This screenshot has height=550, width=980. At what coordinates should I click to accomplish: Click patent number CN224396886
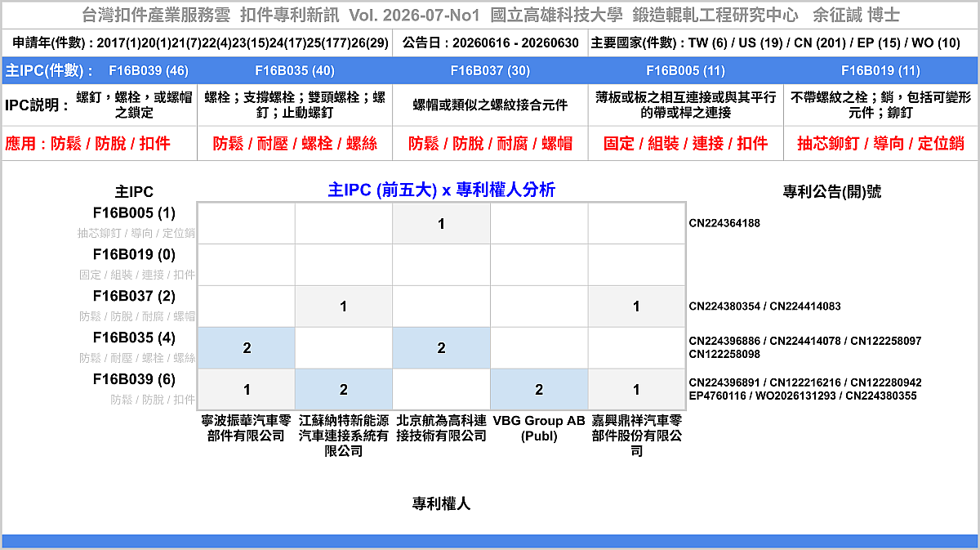point(724,341)
